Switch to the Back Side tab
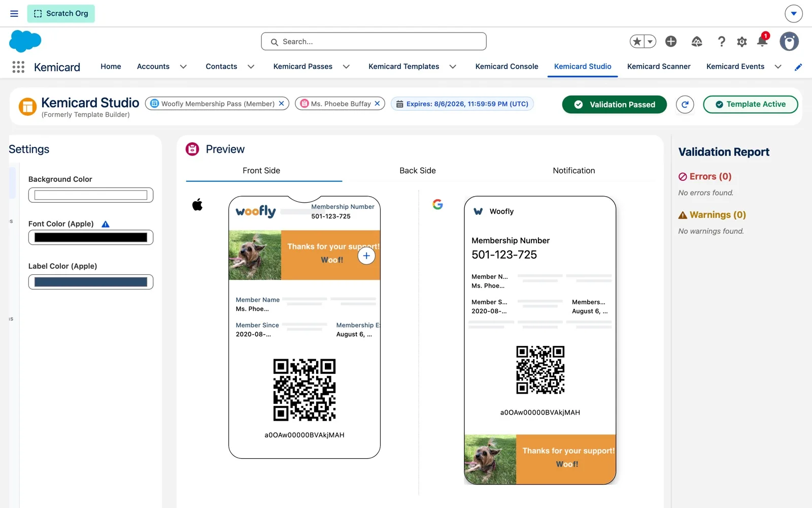 point(417,171)
